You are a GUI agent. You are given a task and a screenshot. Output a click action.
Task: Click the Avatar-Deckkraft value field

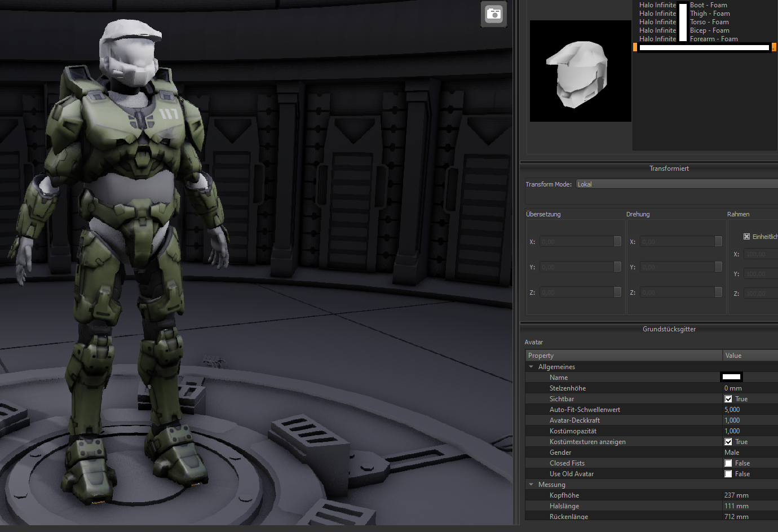(x=732, y=420)
